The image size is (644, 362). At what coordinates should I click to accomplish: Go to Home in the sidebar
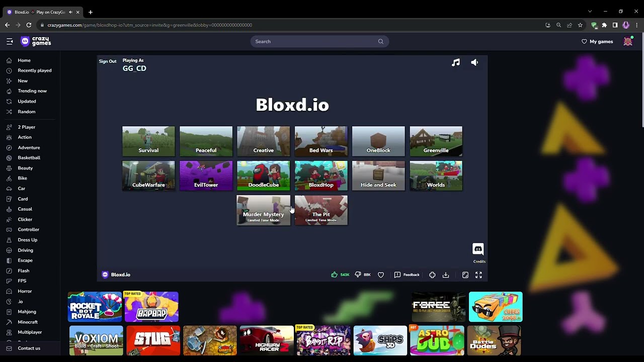24,60
